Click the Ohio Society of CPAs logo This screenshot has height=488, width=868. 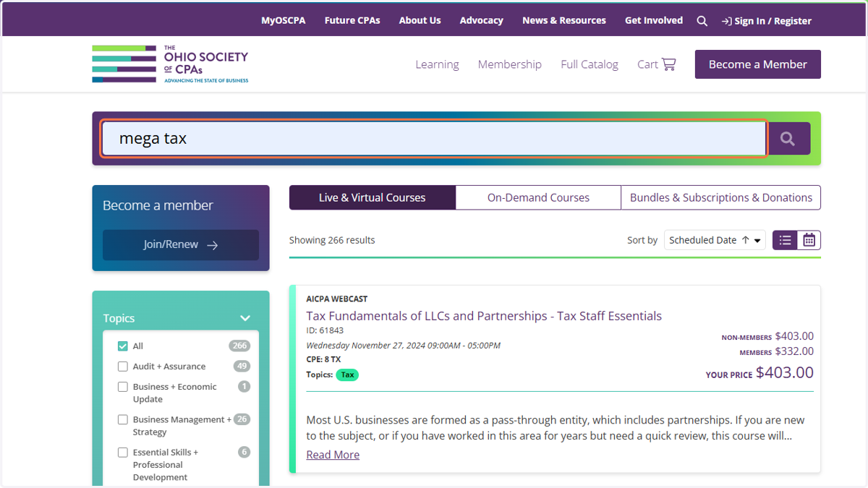(170, 64)
